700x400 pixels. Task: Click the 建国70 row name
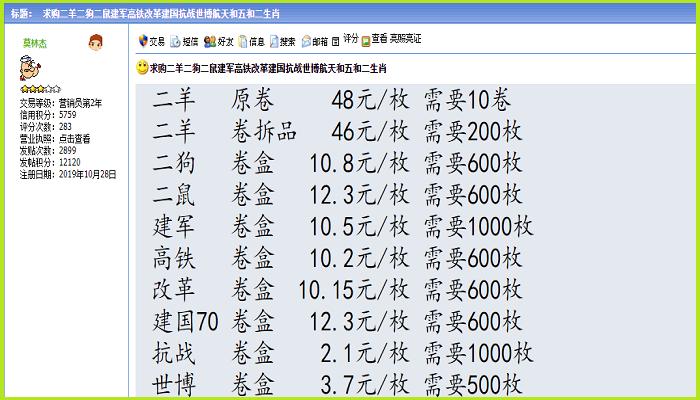[x=185, y=322]
